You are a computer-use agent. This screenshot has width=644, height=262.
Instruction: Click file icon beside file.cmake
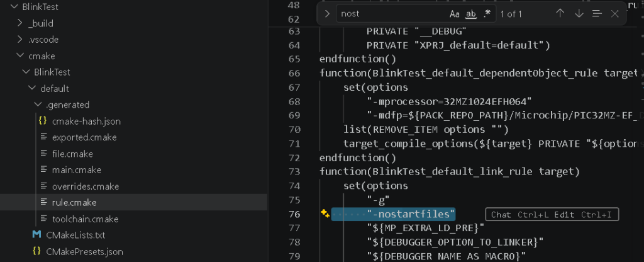tap(44, 154)
